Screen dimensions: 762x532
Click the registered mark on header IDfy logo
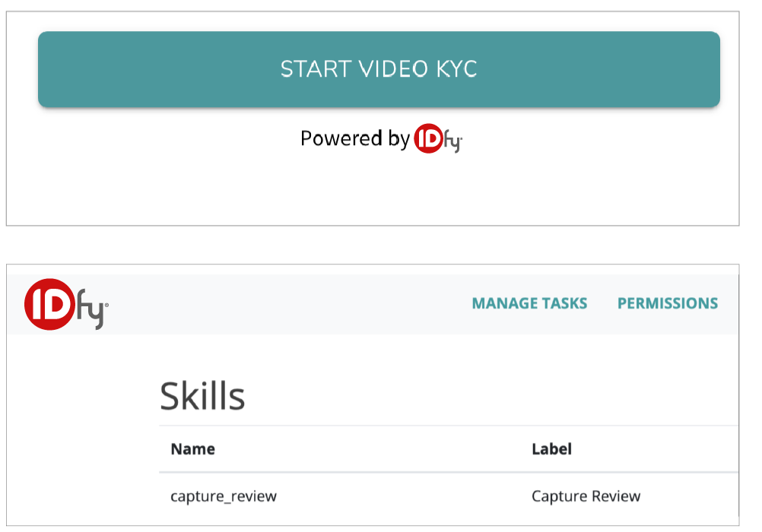(x=106, y=306)
